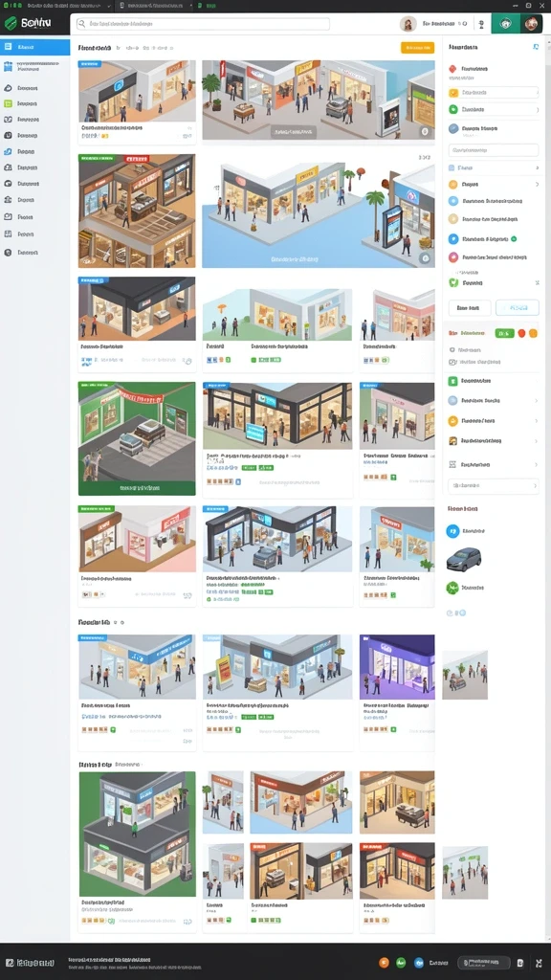Click the orange button above the image grid
Image resolution: width=551 pixels, height=980 pixels.
417,48
